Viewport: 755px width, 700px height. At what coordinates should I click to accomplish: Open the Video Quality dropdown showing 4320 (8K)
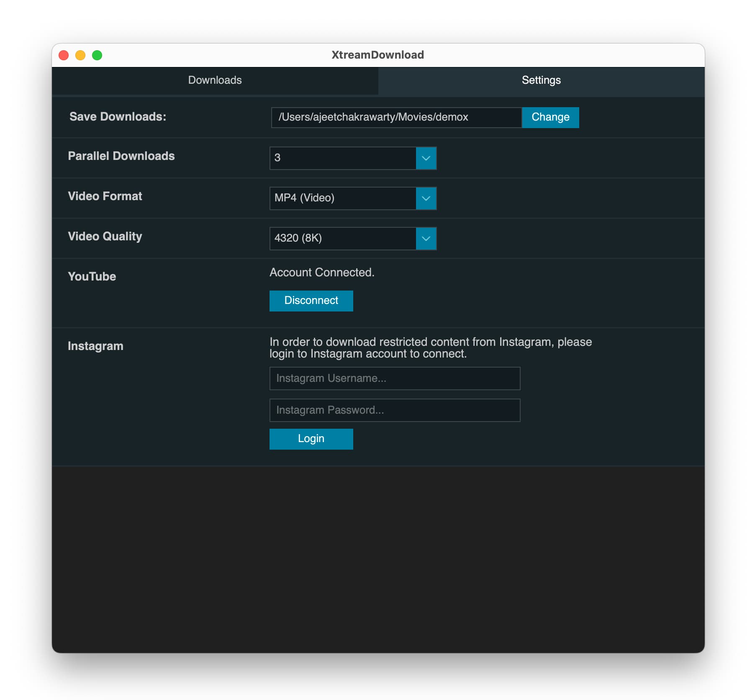click(353, 238)
